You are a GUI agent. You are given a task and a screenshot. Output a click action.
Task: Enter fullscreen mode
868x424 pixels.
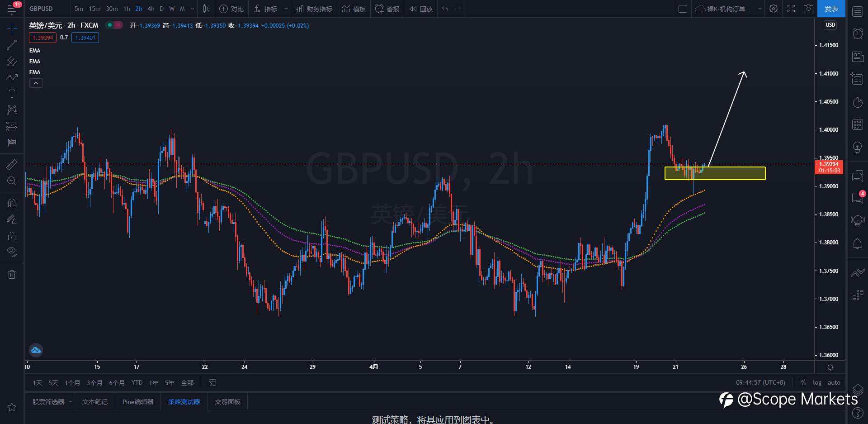coord(791,9)
